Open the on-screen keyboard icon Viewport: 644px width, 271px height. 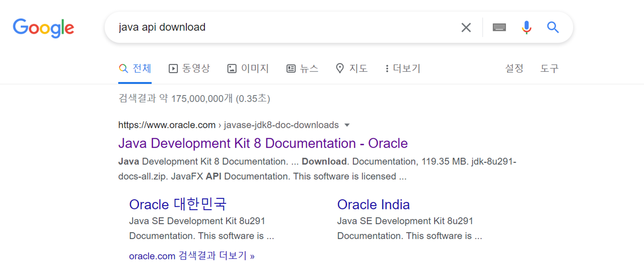[x=499, y=27]
